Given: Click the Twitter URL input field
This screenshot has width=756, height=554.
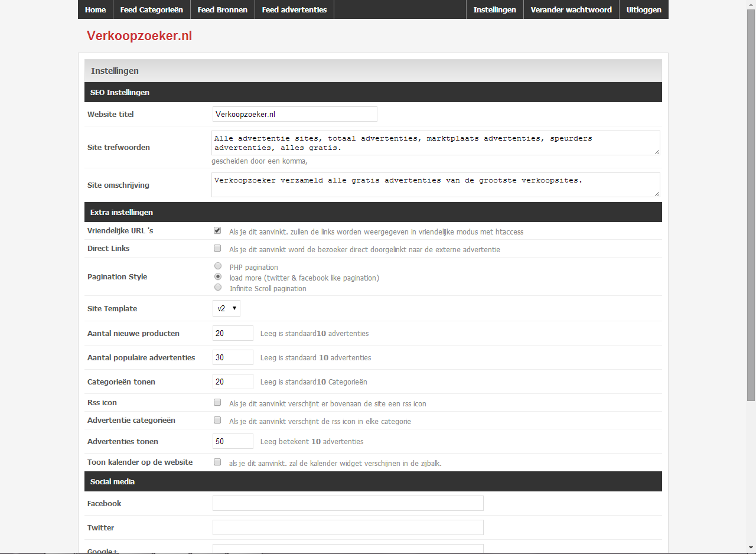Looking at the screenshot, I should coord(348,527).
